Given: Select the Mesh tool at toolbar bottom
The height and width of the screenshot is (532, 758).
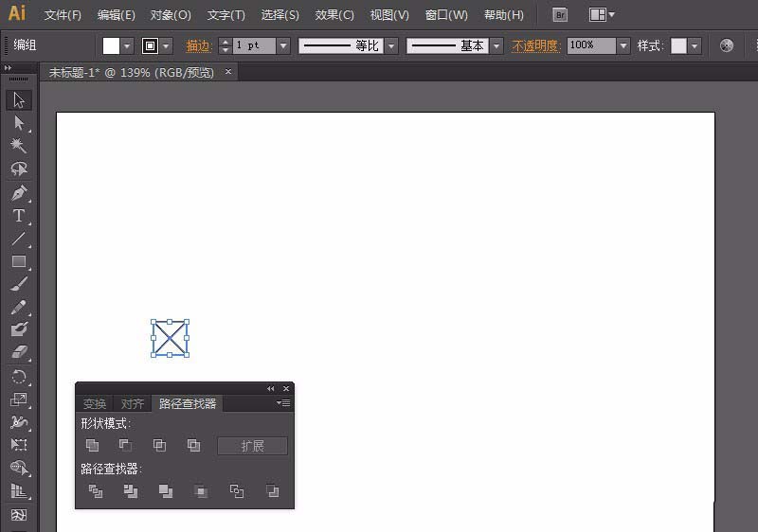Looking at the screenshot, I should (19, 515).
